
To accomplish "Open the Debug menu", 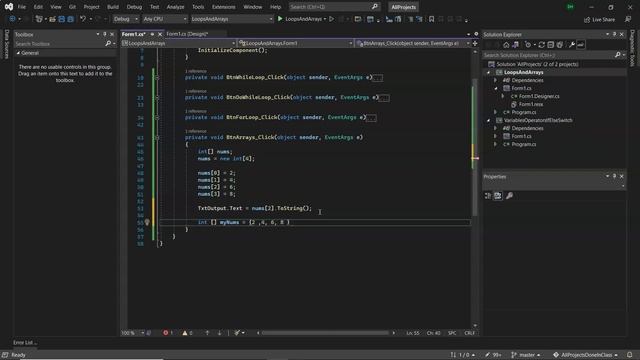I will tap(134, 7).
